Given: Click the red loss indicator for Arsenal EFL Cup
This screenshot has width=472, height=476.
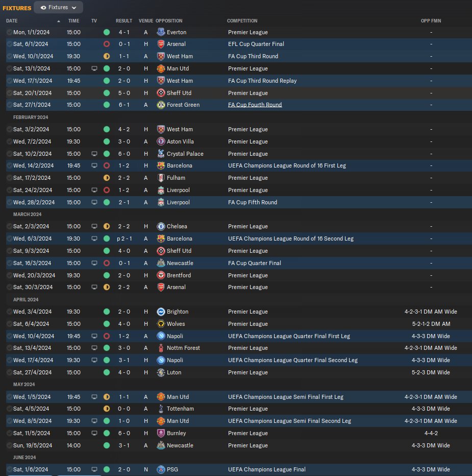Looking at the screenshot, I should [107, 44].
